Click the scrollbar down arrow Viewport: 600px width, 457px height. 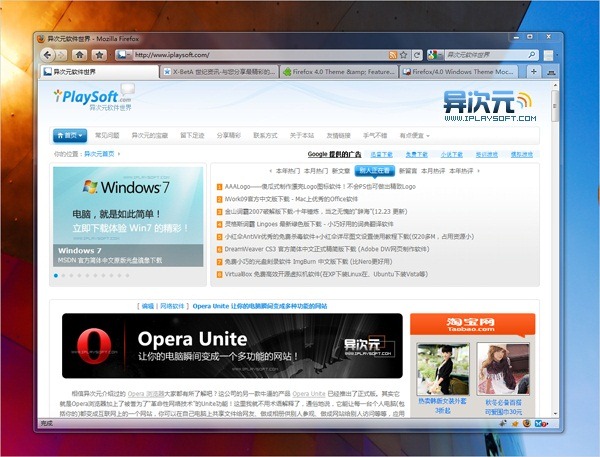[x=555, y=414]
